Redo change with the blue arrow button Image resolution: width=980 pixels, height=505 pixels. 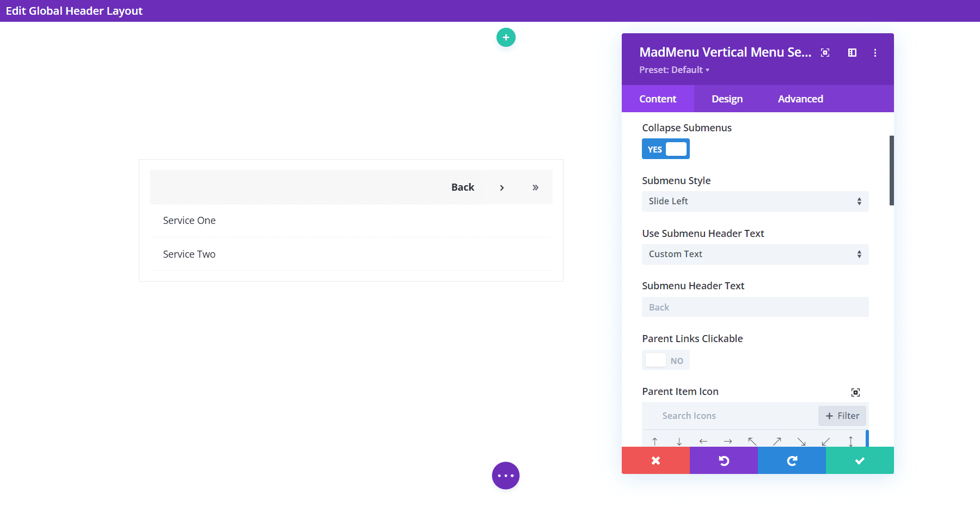pyautogui.click(x=792, y=460)
